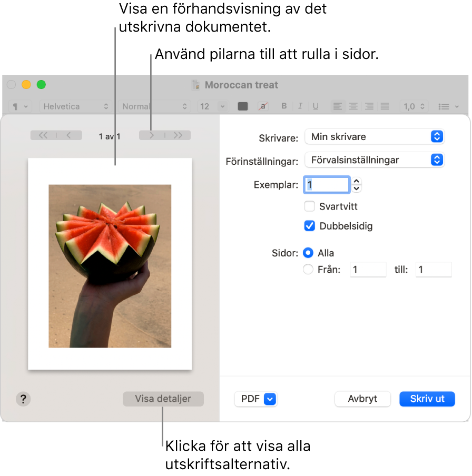The width and height of the screenshot is (472, 476).
Task: Open the PDF menu
Action: [x=256, y=399]
